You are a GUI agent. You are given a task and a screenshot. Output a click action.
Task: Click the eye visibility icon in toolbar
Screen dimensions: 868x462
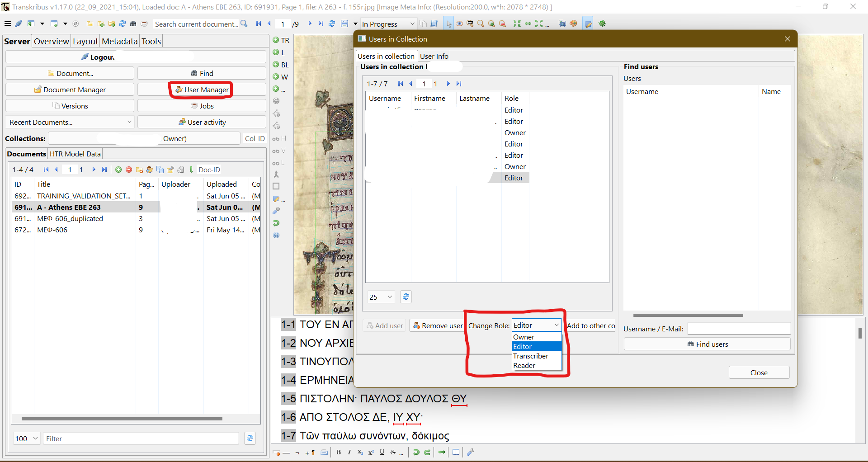click(459, 24)
